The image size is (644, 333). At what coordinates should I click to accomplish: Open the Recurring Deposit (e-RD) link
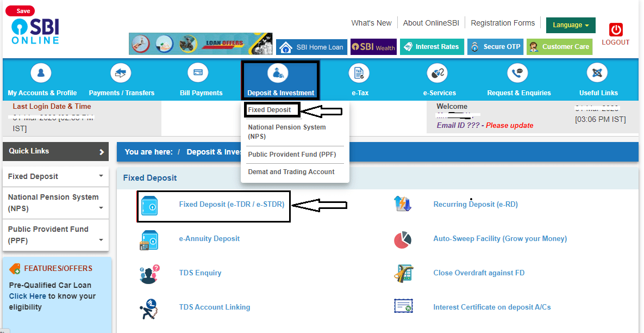pyautogui.click(x=476, y=205)
